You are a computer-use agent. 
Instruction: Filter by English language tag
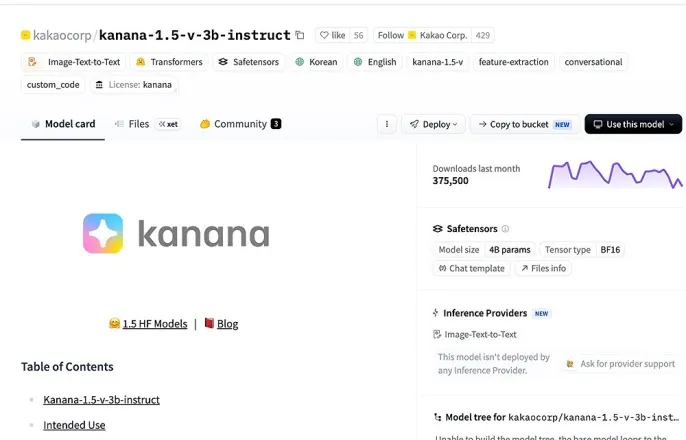[375, 62]
